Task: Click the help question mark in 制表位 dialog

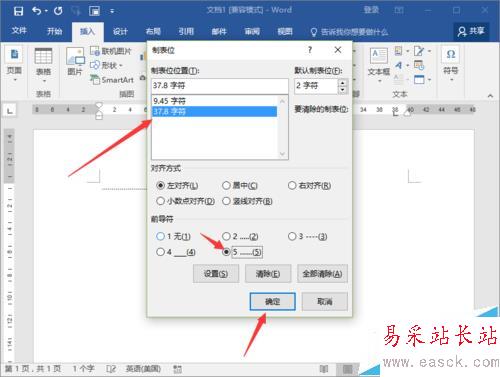Action: coord(310,50)
